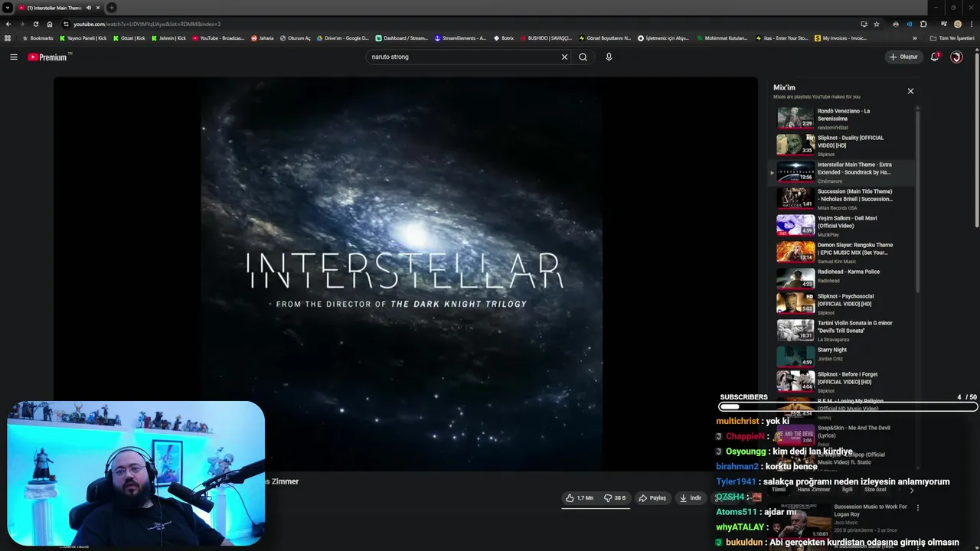Select Starry Night by Jordan Critz
This screenshot has width=980, height=551.
[x=843, y=357]
